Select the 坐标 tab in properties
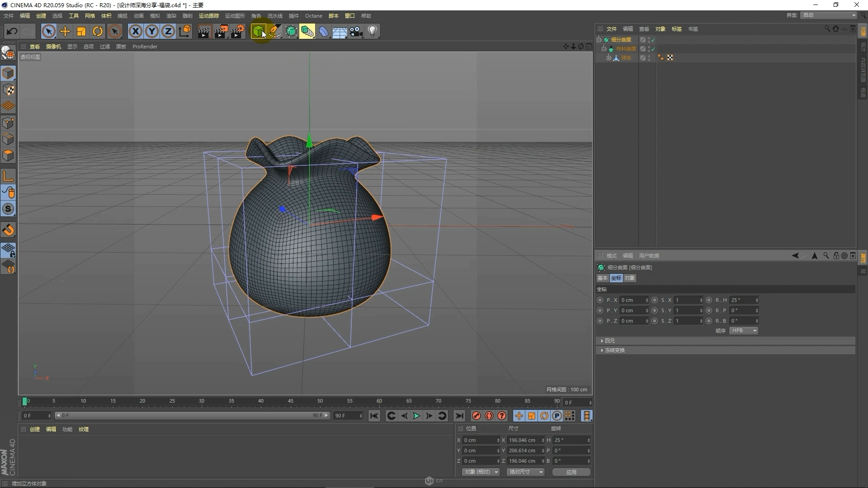868x488 pixels. coord(616,278)
